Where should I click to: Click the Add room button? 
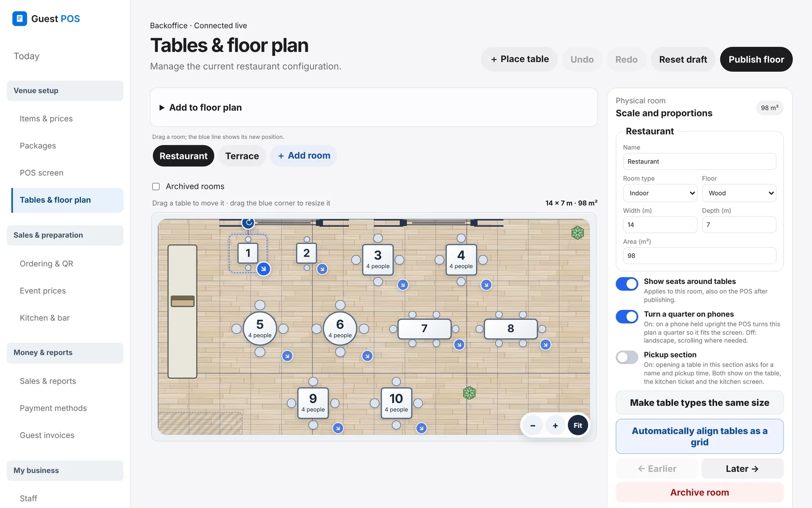point(303,155)
